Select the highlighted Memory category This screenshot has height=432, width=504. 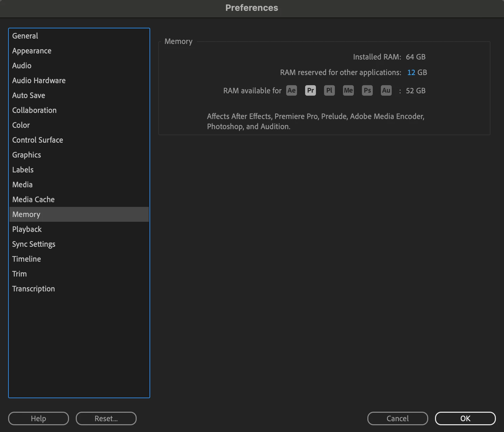pos(79,214)
